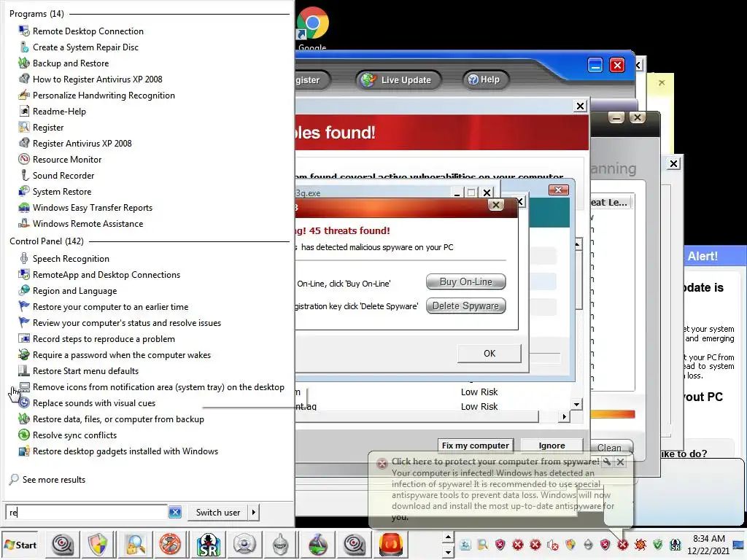Open Help in the antivirus window
Viewport: 747px width, 560px height.
pos(485,79)
